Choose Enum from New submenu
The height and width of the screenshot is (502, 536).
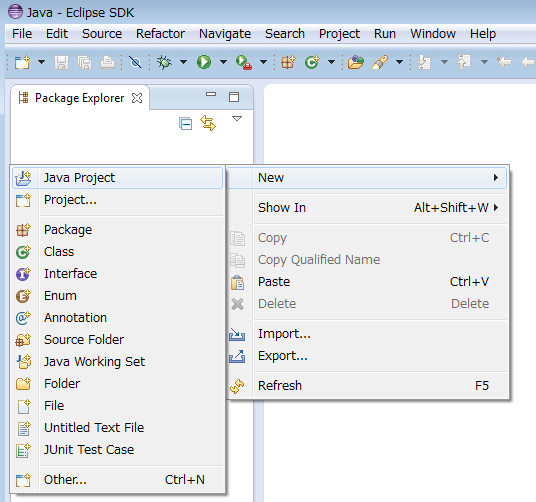[x=118, y=296]
